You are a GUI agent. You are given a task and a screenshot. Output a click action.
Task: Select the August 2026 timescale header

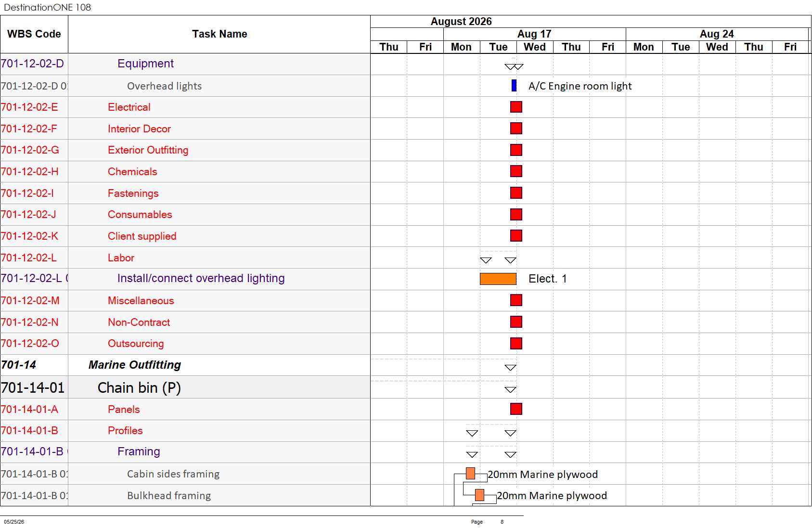coord(461,22)
